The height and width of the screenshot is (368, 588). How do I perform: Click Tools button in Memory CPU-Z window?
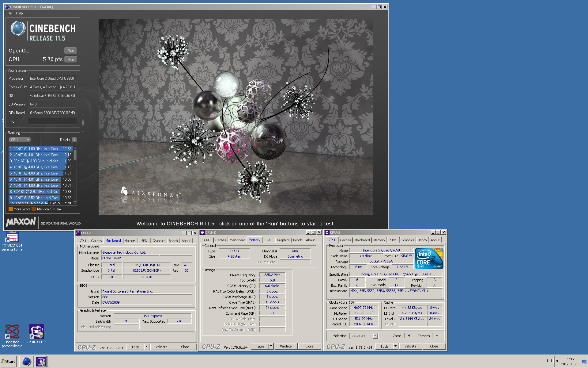click(x=260, y=346)
